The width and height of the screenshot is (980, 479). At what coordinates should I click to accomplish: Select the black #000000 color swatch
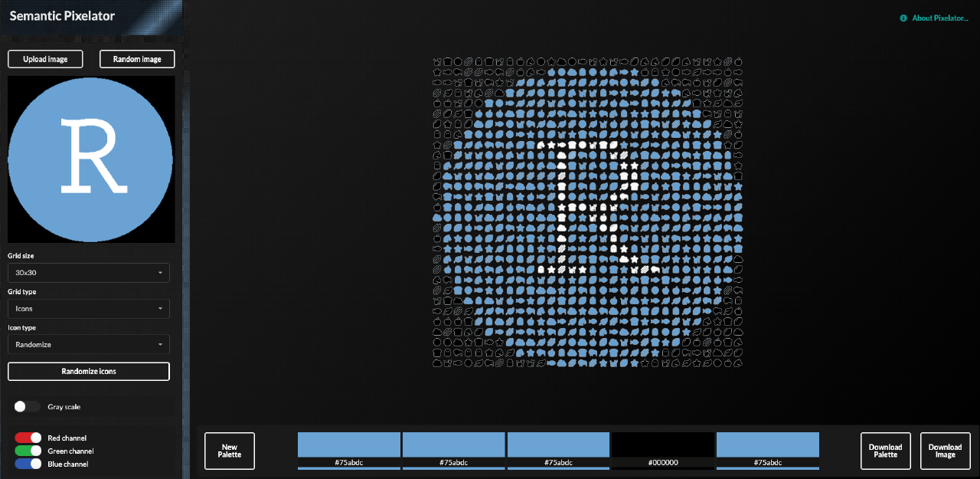coord(662,445)
